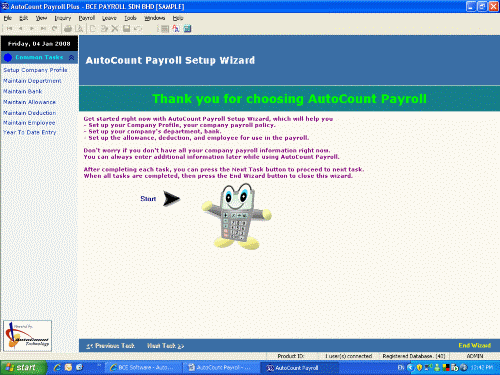Launch Internet Explorer from quick launch
Image resolution: width=500 pixels, height=375 pixels.
pos(57,367)
